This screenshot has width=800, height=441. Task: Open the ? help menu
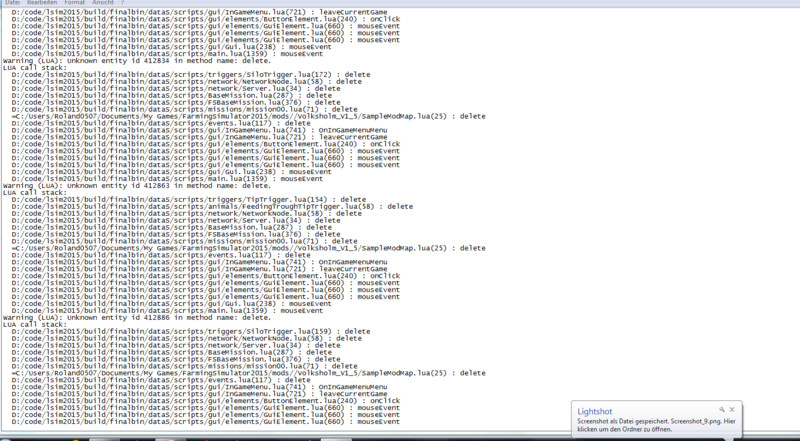tap(123, 3)
